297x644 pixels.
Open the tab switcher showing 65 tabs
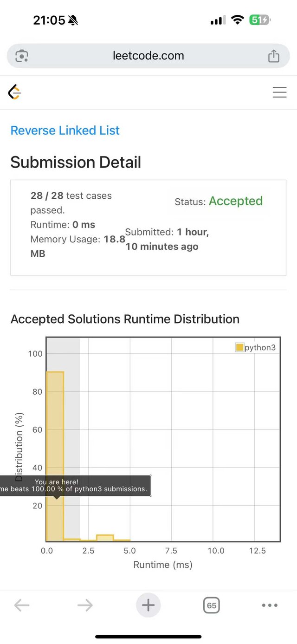pos(211,605)
